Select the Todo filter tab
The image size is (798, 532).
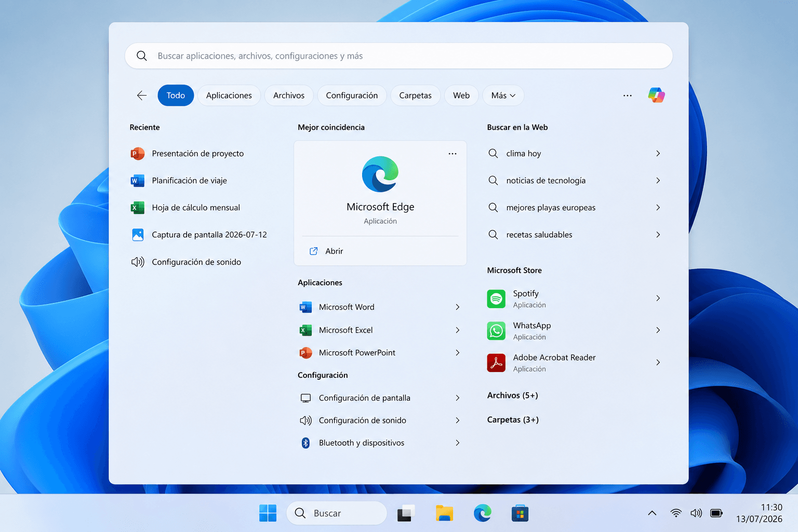176,96
